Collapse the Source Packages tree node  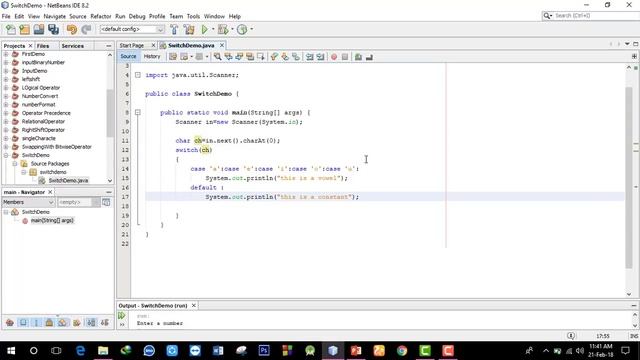pyautogui.click(x=15, y=164)
